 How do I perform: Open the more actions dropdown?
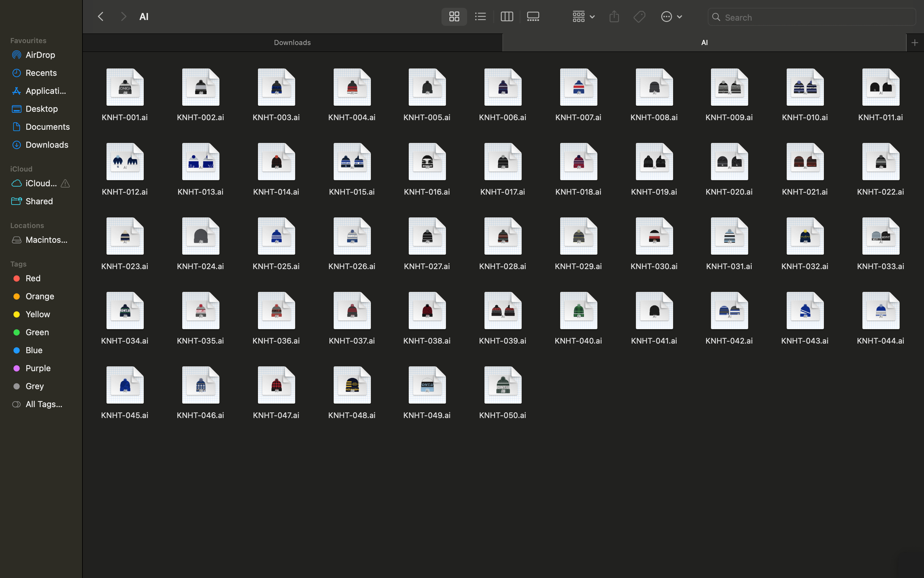tap(671, 16)
